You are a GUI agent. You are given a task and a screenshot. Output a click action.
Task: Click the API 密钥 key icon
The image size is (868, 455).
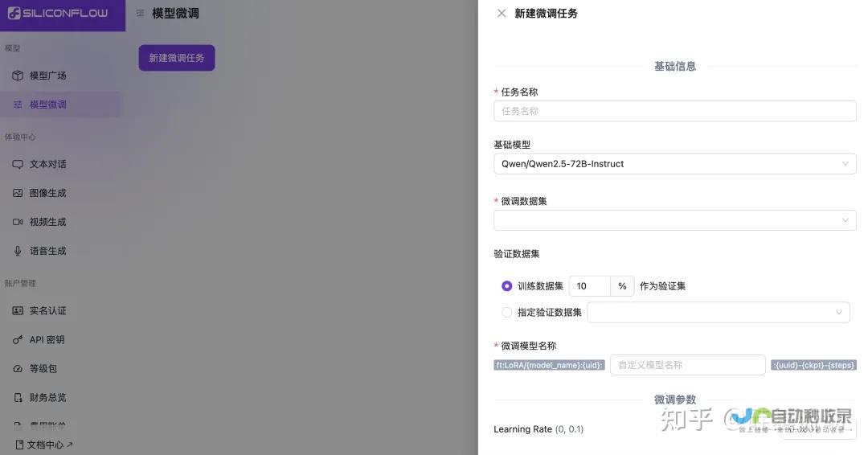click(18, 339)
